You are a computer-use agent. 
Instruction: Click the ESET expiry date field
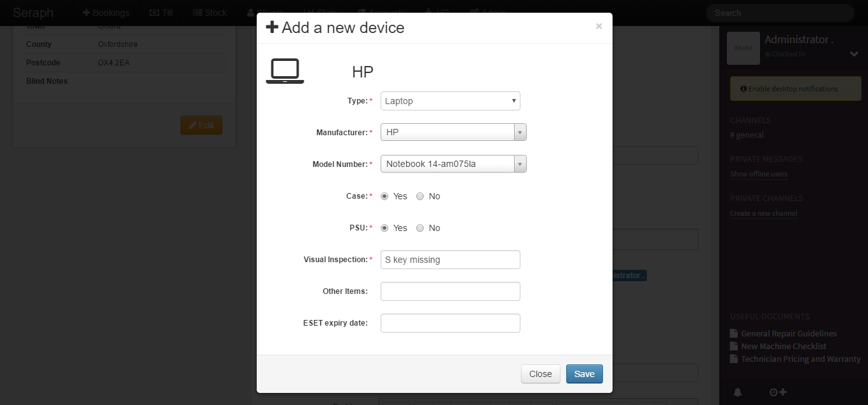(450, 323)
